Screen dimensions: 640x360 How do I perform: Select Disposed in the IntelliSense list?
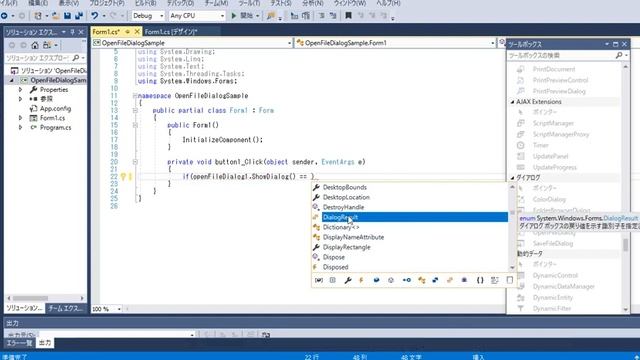pyautogui.click(x=410, y=267)
